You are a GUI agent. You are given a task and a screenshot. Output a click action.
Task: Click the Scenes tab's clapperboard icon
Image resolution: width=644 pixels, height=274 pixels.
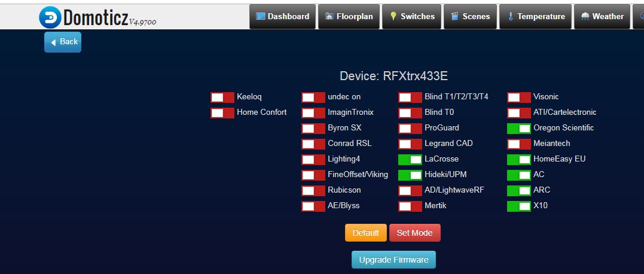[454, 16]
